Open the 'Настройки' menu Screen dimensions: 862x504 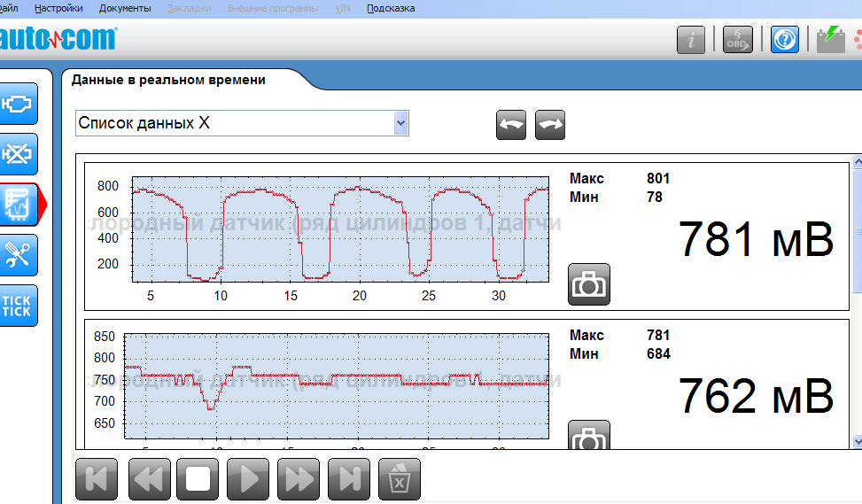[58, 8]
